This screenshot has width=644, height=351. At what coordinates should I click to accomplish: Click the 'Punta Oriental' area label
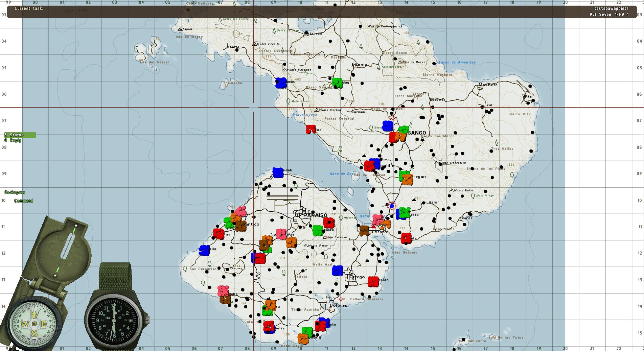tap(339, 118)
